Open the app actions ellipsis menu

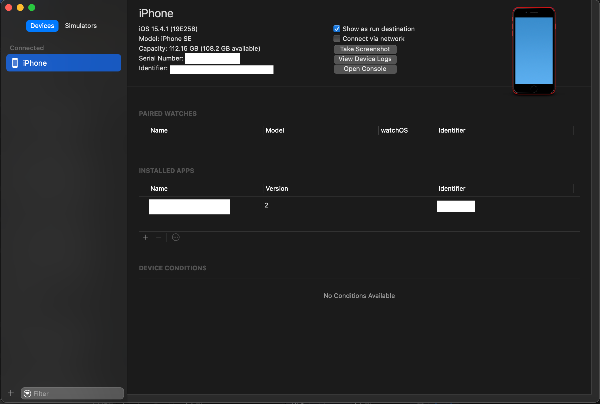tap(176, 238)
